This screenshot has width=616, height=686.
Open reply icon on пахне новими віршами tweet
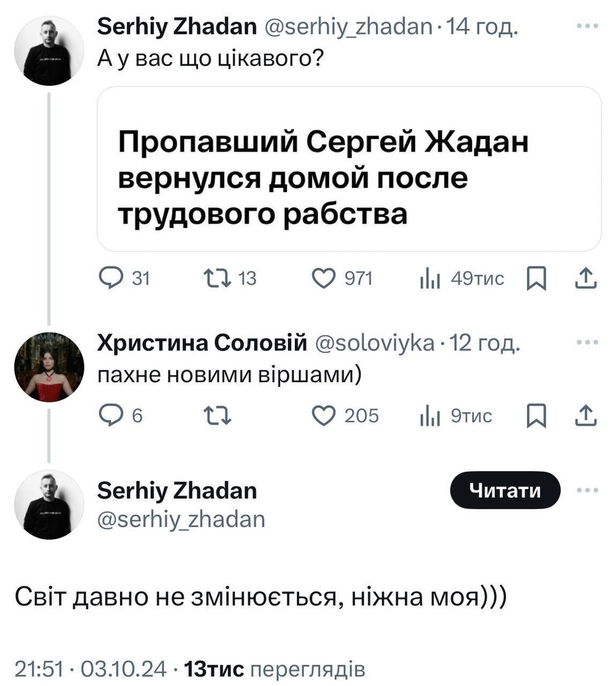(x=111, y=415)
